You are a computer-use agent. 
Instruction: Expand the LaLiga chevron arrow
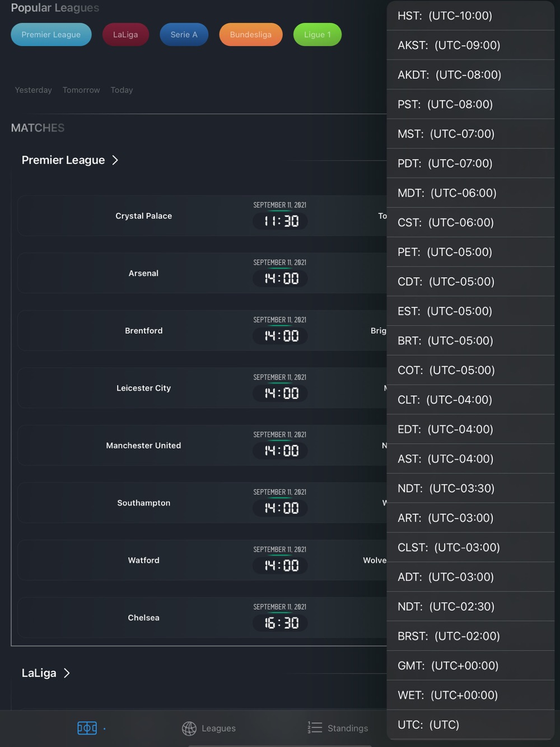[67, 673]
